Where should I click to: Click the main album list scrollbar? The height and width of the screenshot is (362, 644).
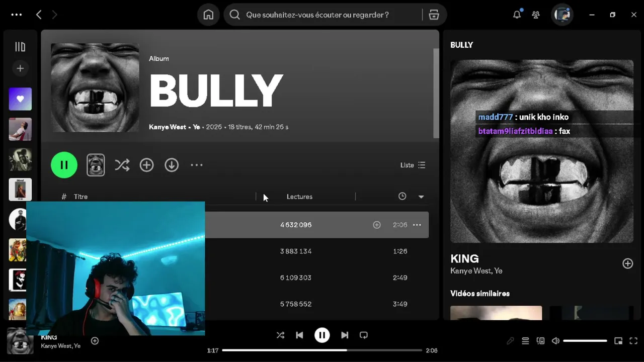click(436, 93)
